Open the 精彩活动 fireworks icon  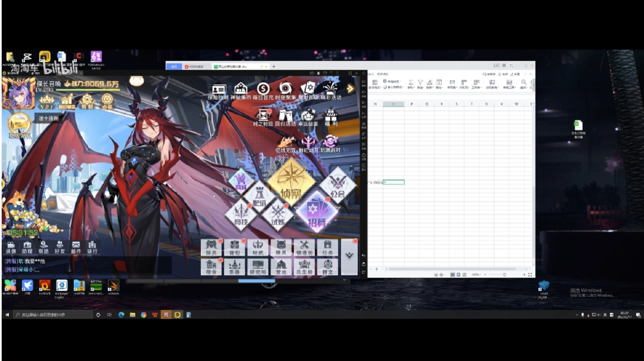[330, 91]
